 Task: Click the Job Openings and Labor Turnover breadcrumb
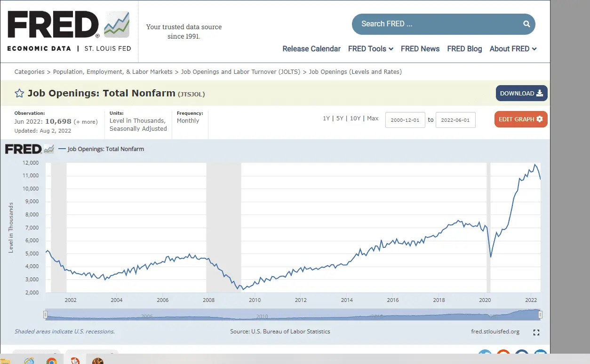pyautogui.click(x=241, y=72)
